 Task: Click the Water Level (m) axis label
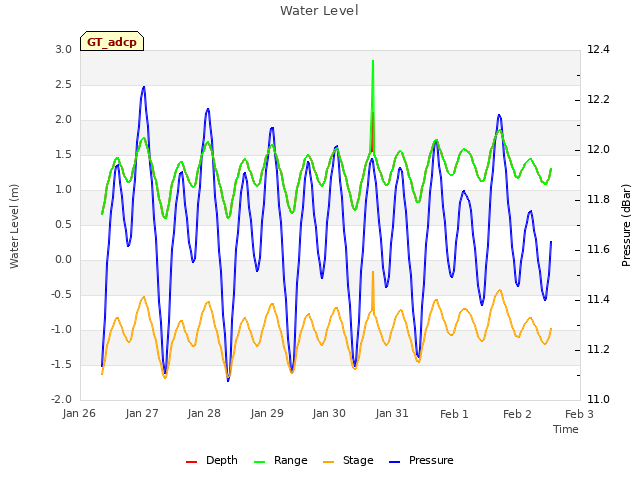[14, 226]
